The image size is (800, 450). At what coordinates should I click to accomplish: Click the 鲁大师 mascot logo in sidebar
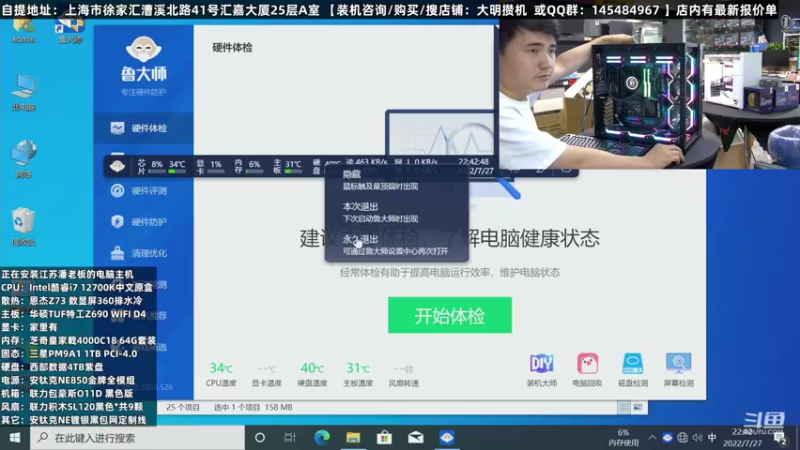(143, 51)
